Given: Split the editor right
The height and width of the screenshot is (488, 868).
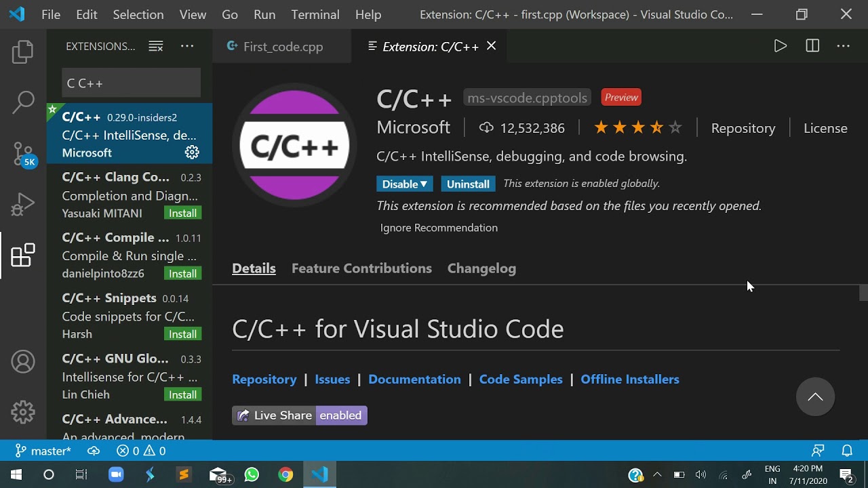Looking at the screenshot, I should point(812,46).
